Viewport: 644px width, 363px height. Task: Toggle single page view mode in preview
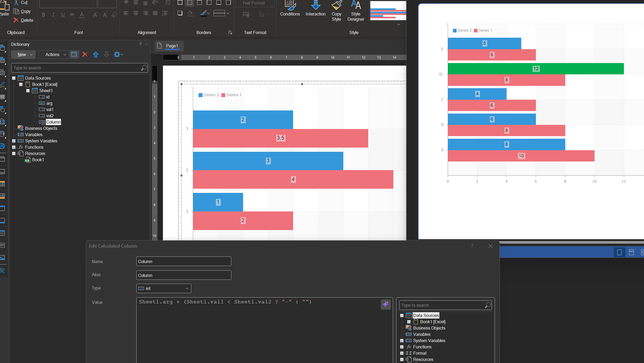(x=619, y=252)
